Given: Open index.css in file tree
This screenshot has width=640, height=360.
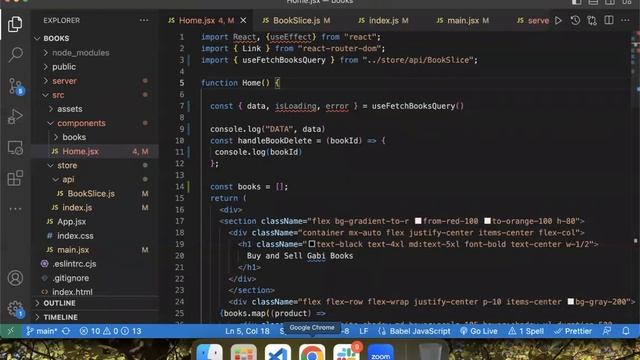Looking at the screenshot, I should [75, 236].
